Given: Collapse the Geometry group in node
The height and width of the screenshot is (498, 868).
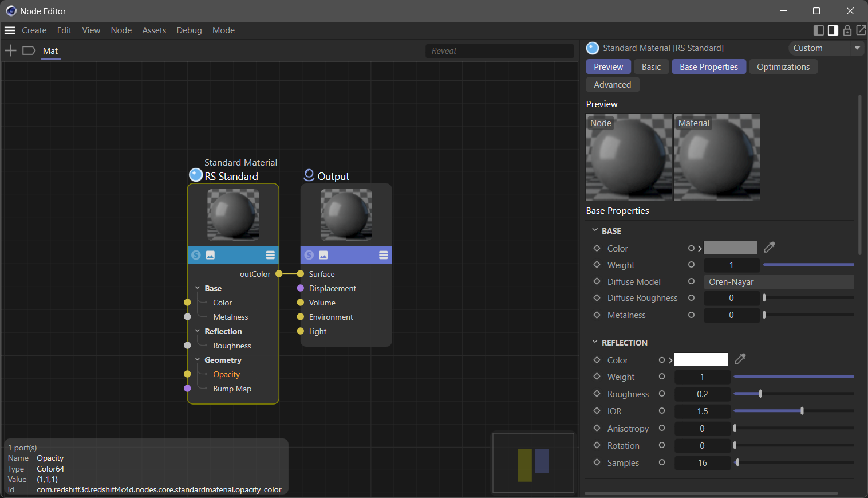Looking at the screenshot, I should 198,360.
